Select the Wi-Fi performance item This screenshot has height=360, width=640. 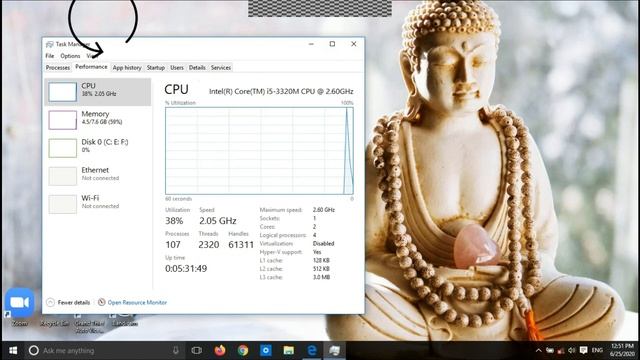tap(98, 204)
